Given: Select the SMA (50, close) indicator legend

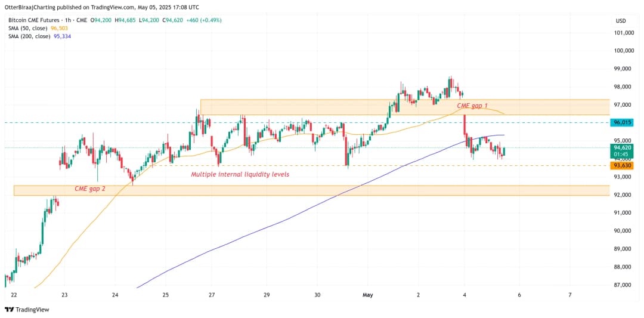Looking at the screenshot, I should point(30,29).
